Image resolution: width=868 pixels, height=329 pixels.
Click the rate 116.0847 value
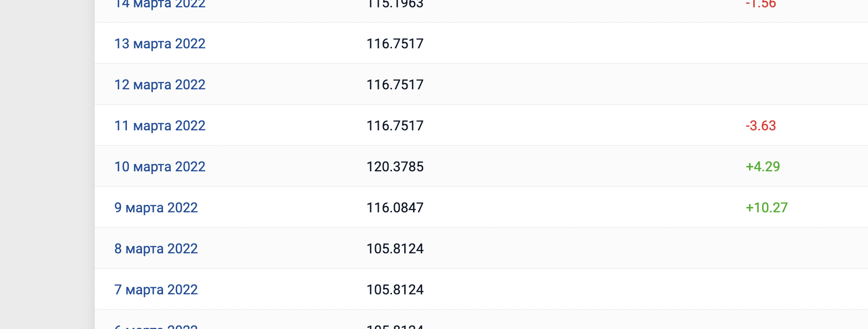pyautogui.click(x=395, y=208)
